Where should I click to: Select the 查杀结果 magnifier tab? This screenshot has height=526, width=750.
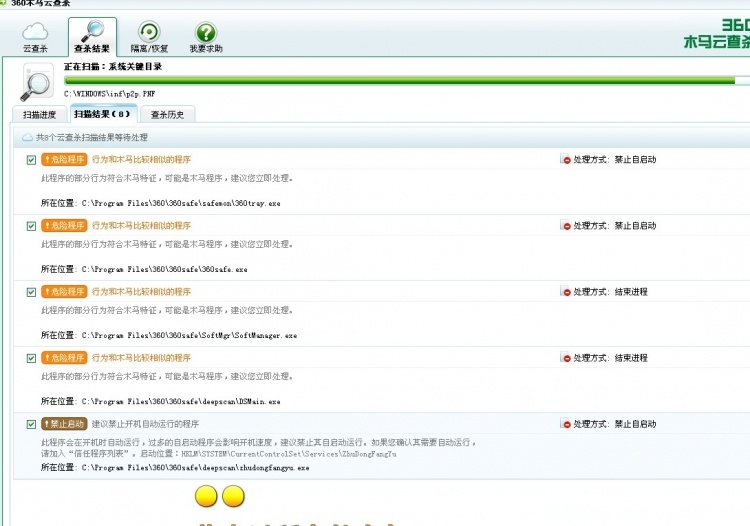92,37
